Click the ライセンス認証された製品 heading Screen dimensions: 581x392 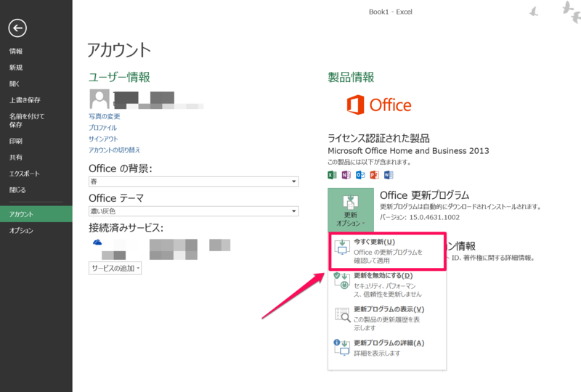point(378,138)
